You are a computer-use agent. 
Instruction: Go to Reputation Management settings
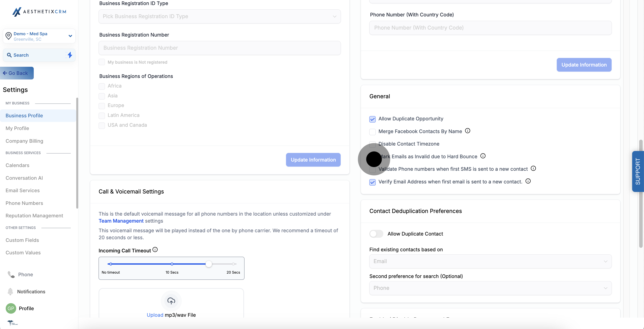coord(34,216)
